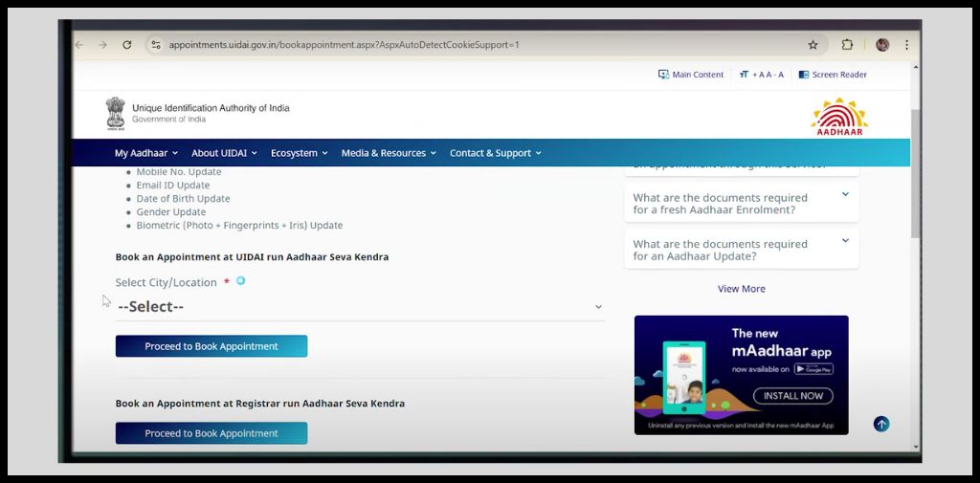Open the About UIDAI menu
980x483 pixels.
pos(224,153)
